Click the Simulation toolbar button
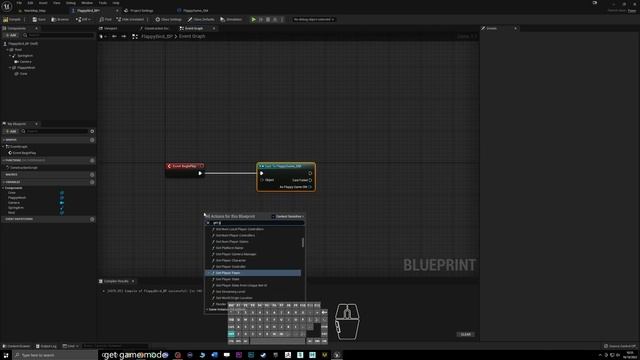 point(231,19)
